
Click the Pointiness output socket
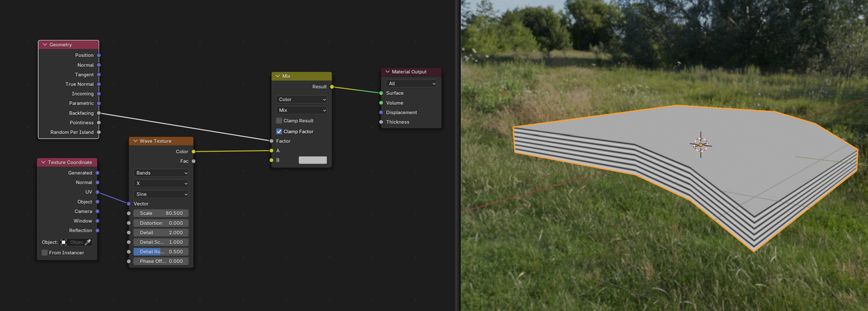tap(99, 123)
